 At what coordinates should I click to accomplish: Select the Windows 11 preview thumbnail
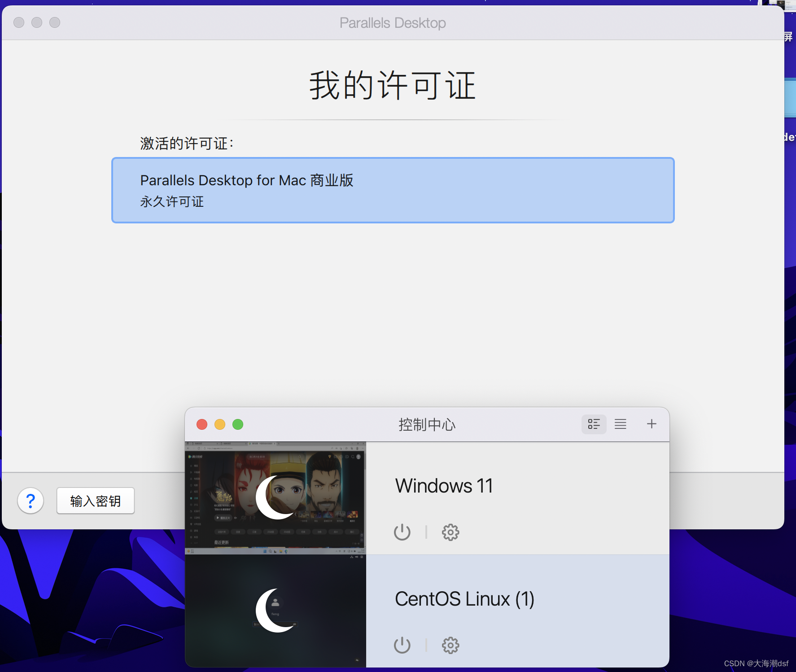pos(276,498)
